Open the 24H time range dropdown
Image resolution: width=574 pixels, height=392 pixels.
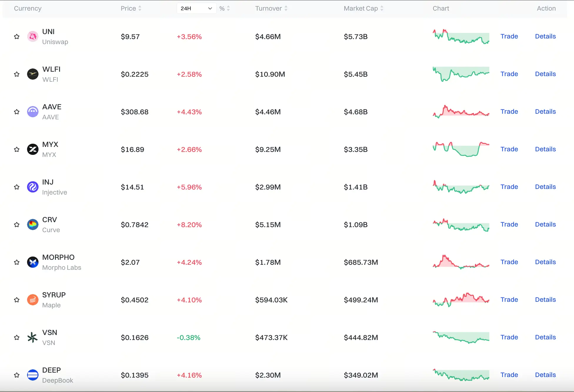(196, 9)
